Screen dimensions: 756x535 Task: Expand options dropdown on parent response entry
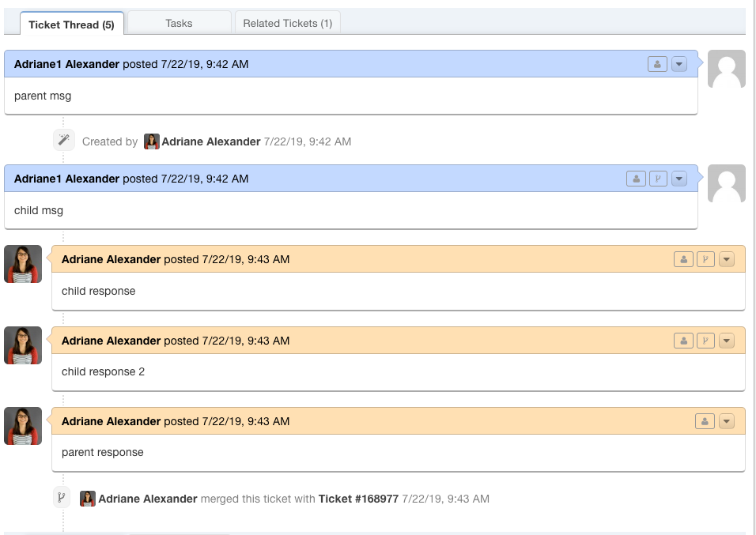(x=727, y=421)
